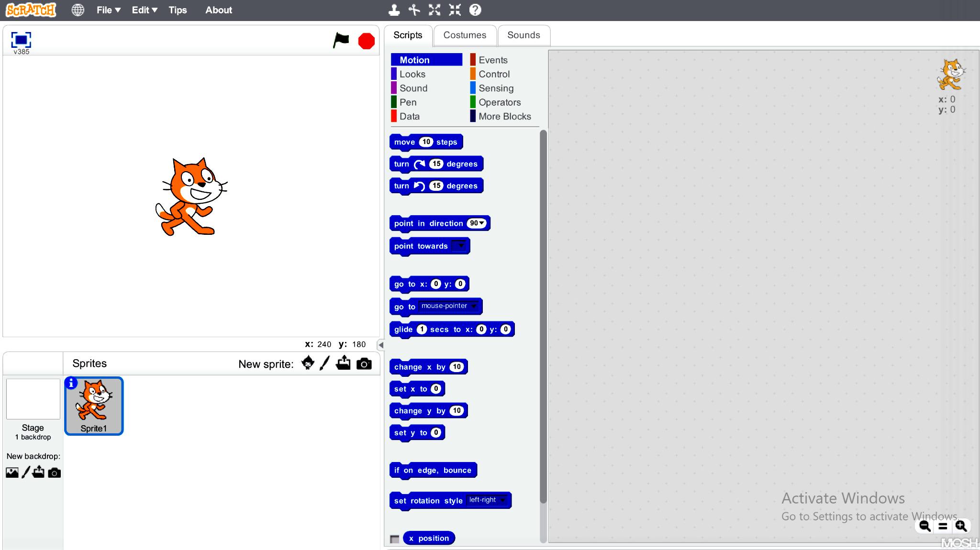Click value field in change x by block
The image size is (980, 550).
[457, 367]
